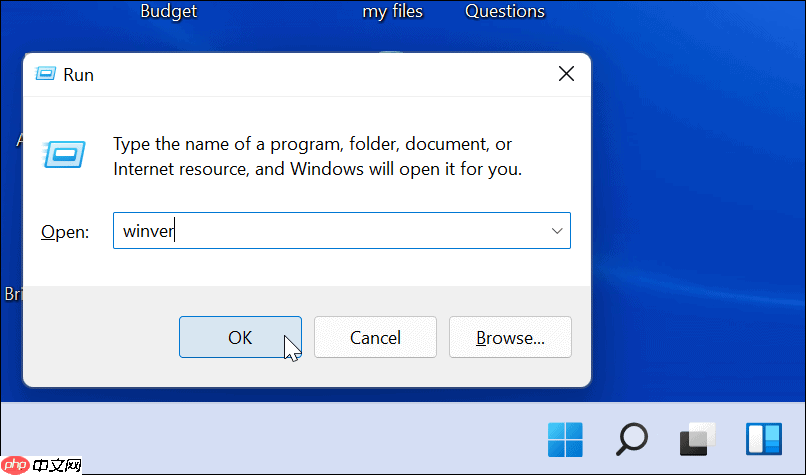Image resolution: width=806 pixels, height=475 pixels.
Task: Open Task View from the taskbar
Action: click(697, 439)
